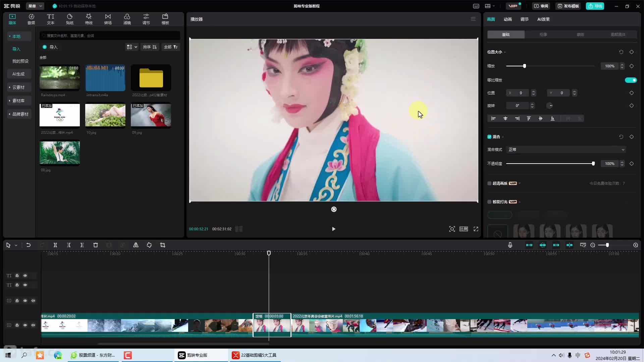The height and width of the screenshot is (362, 644).
Task: Click the fullscreen preview icon
Action: coord(476,229)
